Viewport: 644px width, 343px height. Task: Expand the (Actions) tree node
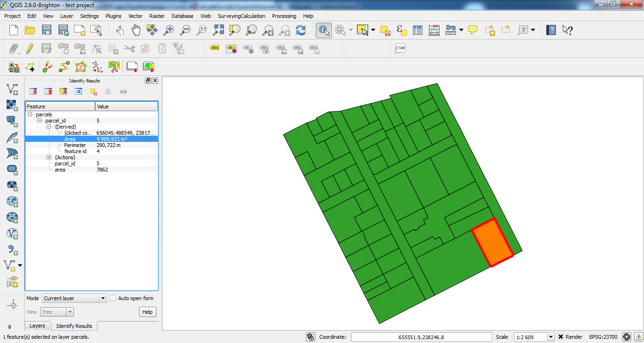[x=49, y=157]
